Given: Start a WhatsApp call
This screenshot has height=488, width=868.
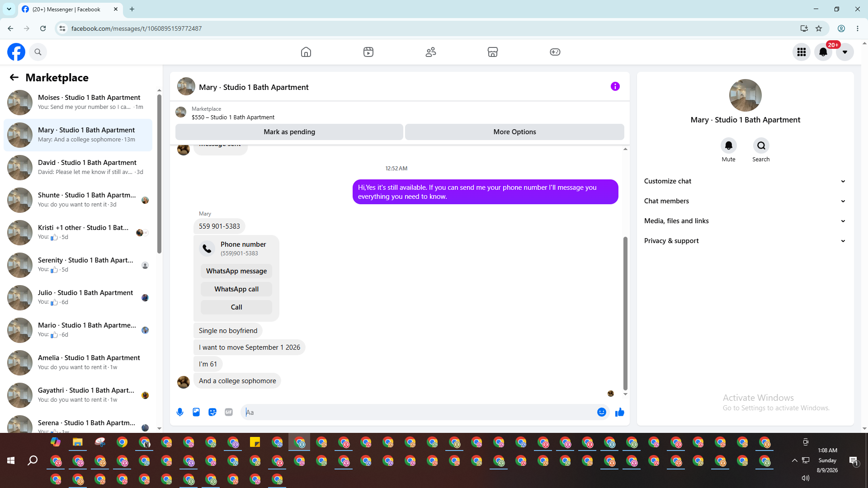Looking at the screenshot, I should (236, 289).
